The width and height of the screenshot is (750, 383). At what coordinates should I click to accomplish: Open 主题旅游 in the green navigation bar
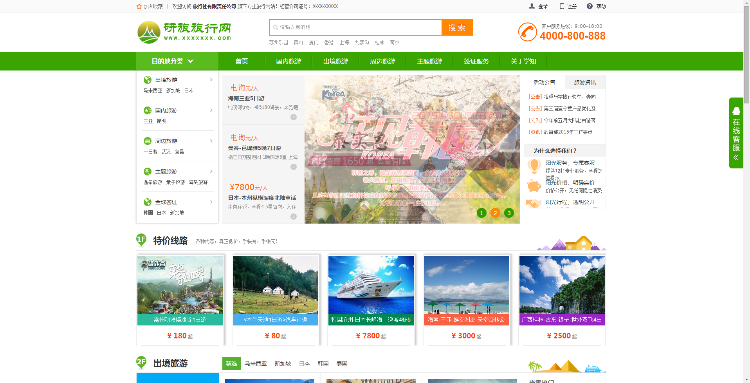coord(430,61)
